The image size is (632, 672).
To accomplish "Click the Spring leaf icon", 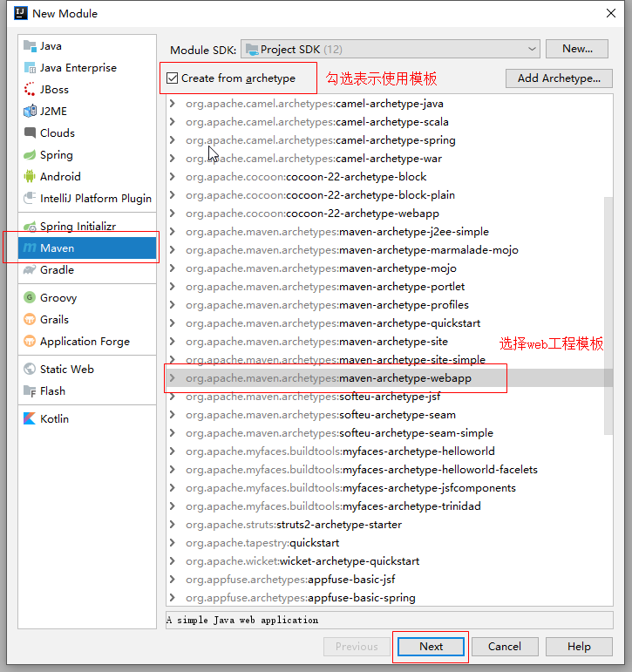I will point(30,155).
